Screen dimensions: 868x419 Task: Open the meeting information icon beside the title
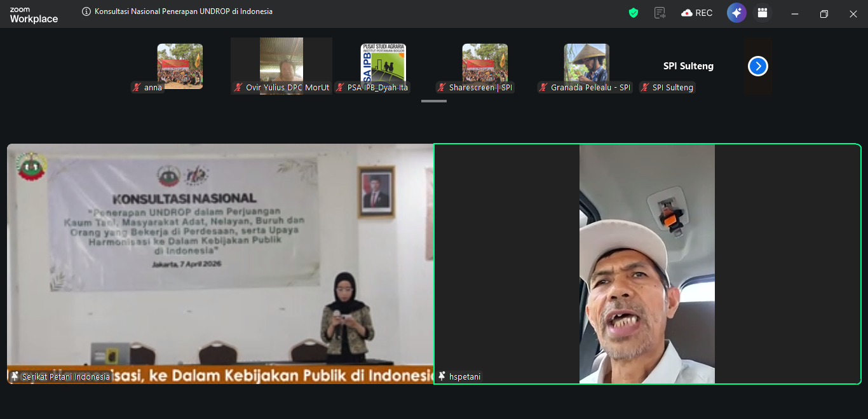point(86,11)
